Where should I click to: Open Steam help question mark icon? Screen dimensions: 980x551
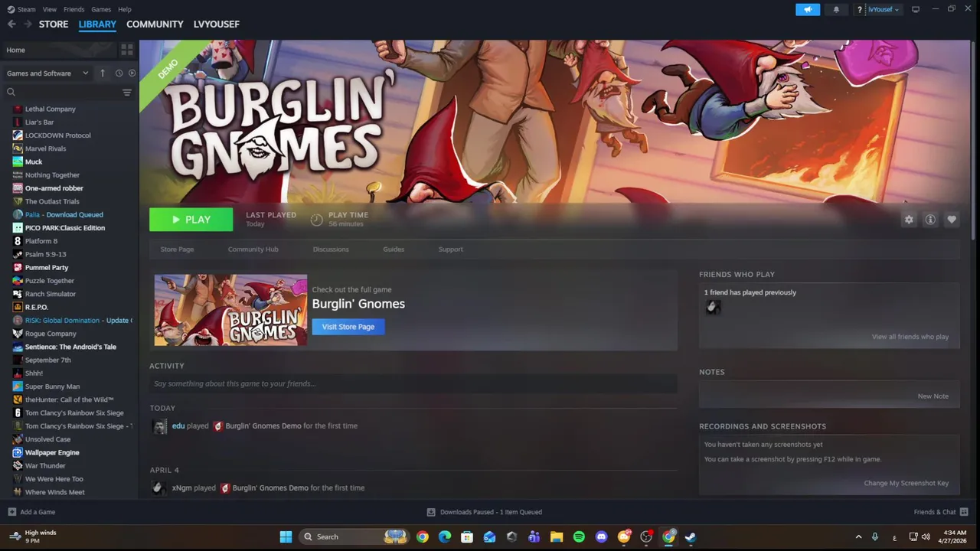point(860,9)
